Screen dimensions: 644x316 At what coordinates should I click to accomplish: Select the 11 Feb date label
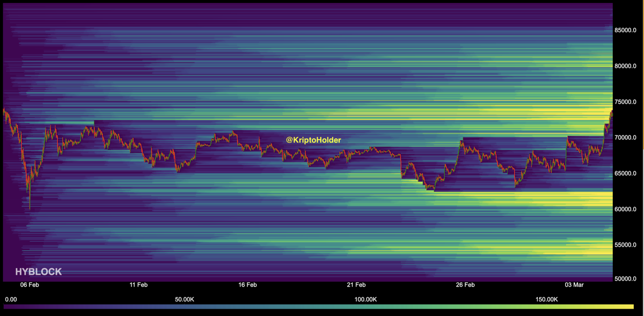(138, 284)
